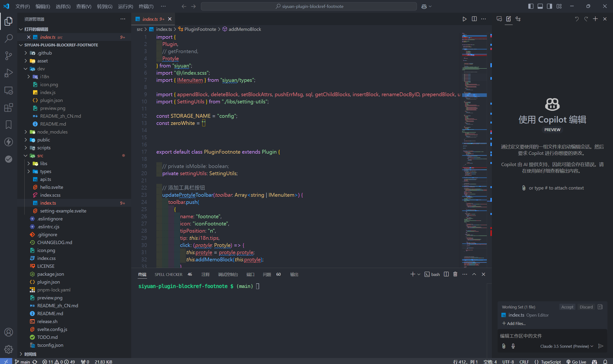Click the Accept button in Working Set
This screenshot has width=613, height=364.
[x=567, y=307]
